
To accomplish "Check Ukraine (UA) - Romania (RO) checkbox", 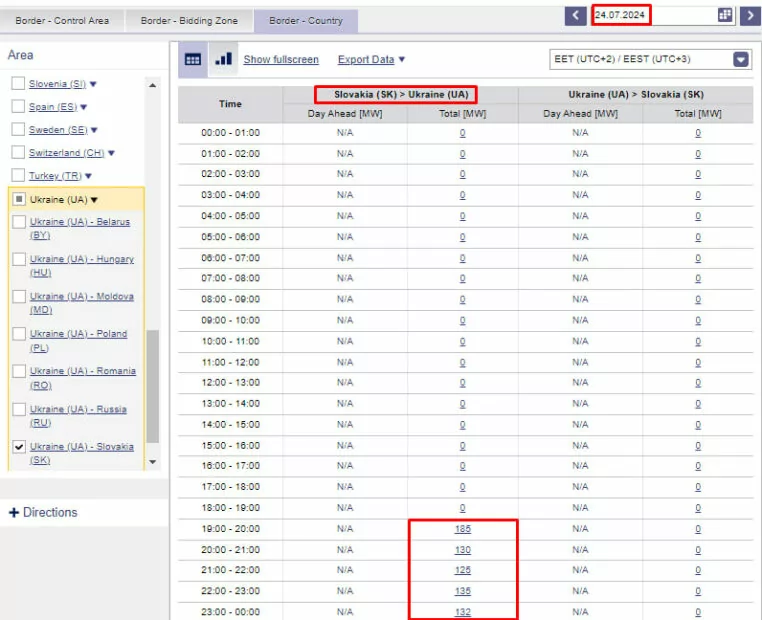I will tap(19, 371).
